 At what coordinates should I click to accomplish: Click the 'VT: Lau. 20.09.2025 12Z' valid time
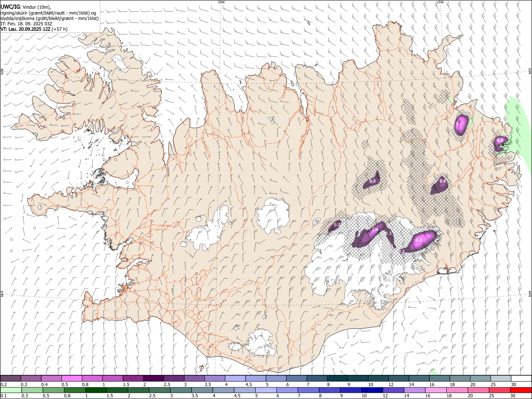tap(26, 29)
